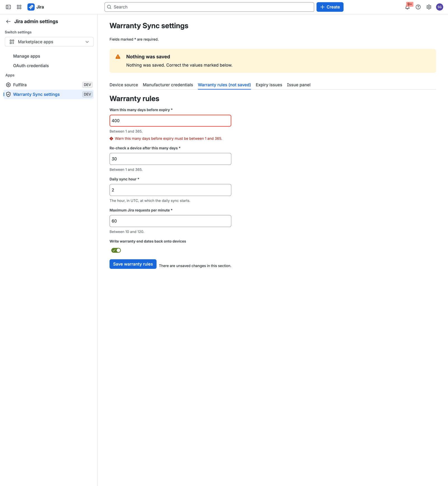Go back using Jira admin settings arrow
The height and width of the screenshot is (486, 448).
click(x=8, y=21)
